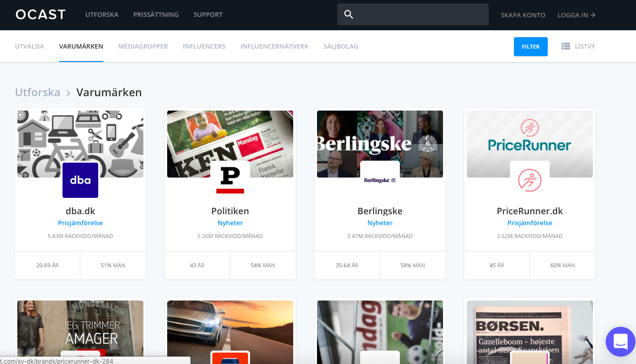Switch to the Mediagrupper tab

143,46
